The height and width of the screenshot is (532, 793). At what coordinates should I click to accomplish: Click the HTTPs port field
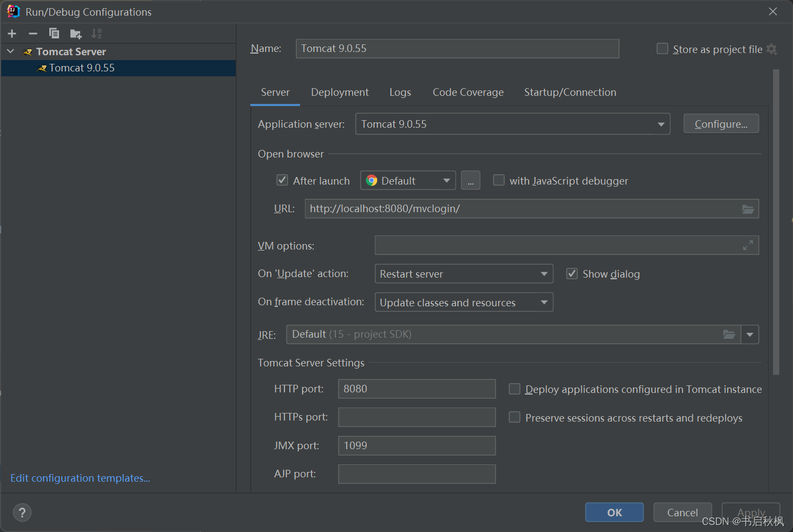[x=417, y=417]
